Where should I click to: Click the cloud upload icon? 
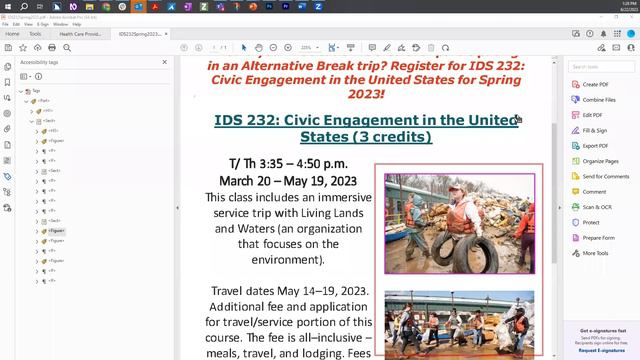(38, 48)
